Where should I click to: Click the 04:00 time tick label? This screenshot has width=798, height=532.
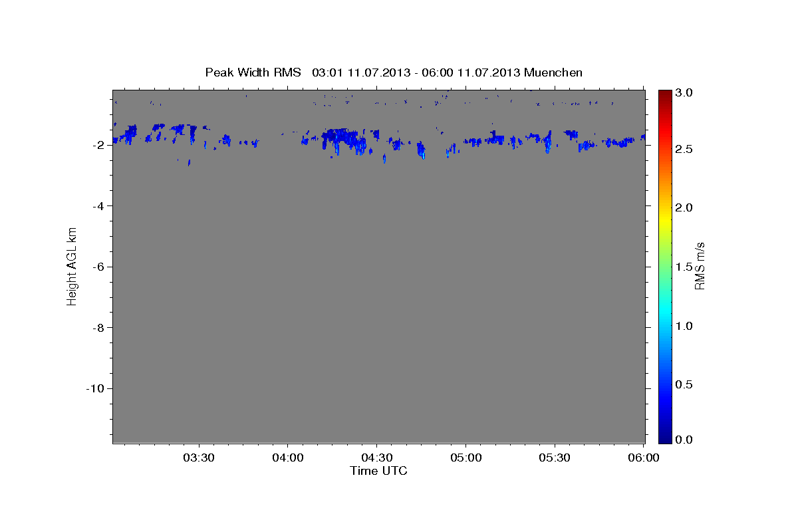click(x=288, y=458)
